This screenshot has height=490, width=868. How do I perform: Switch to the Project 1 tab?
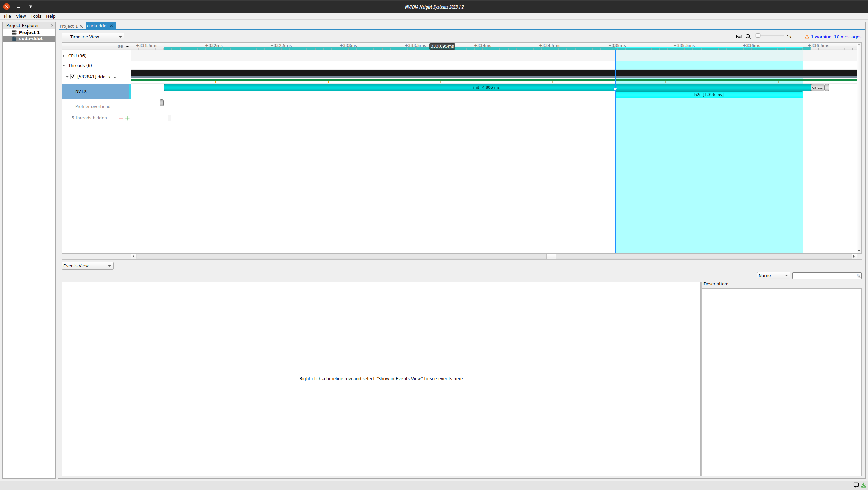click(69, 26)
